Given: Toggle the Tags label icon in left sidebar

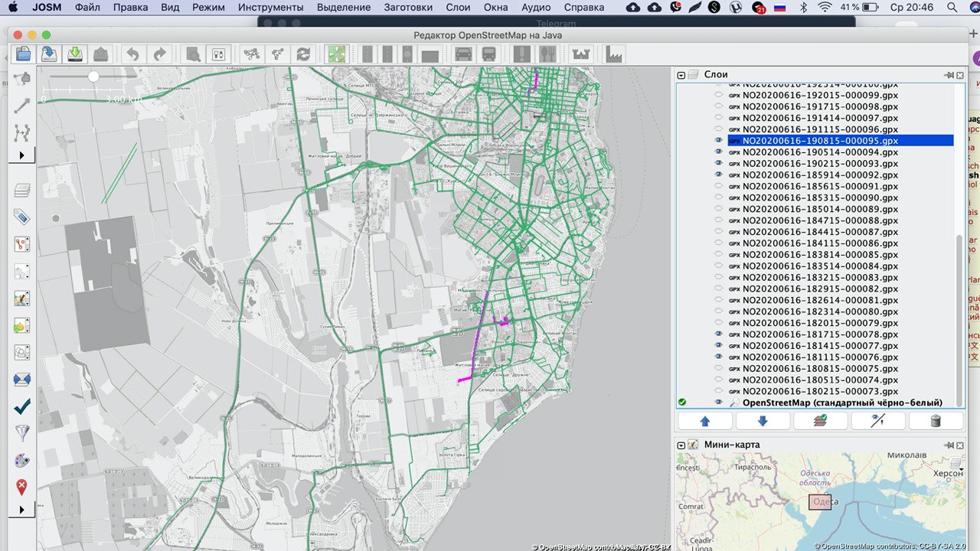Looking at the screenshot, I should pyautogui.click(x=22, y=217).
